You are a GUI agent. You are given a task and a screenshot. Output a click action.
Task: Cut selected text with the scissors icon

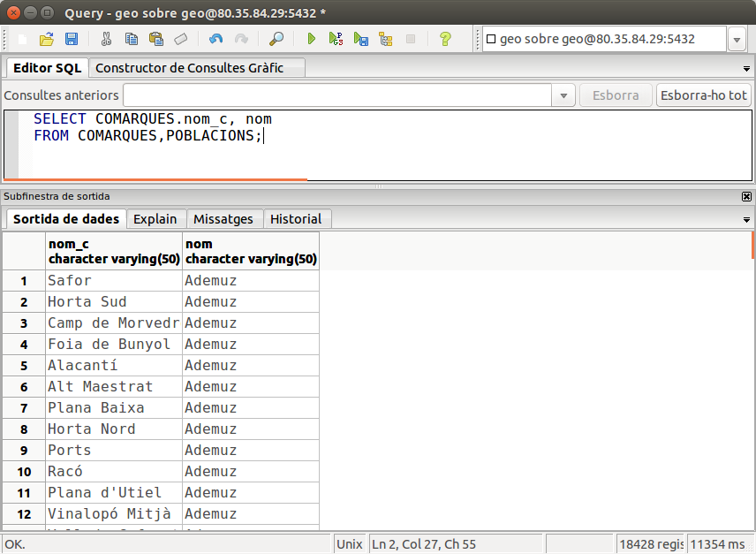pyautogui.click(x=106, y=39)
